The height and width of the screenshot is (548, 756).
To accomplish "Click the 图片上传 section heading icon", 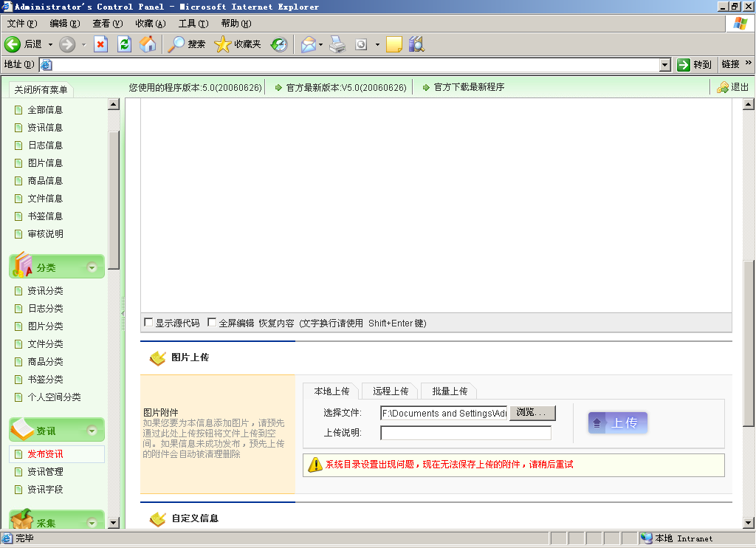I will (x=158, y=358).
